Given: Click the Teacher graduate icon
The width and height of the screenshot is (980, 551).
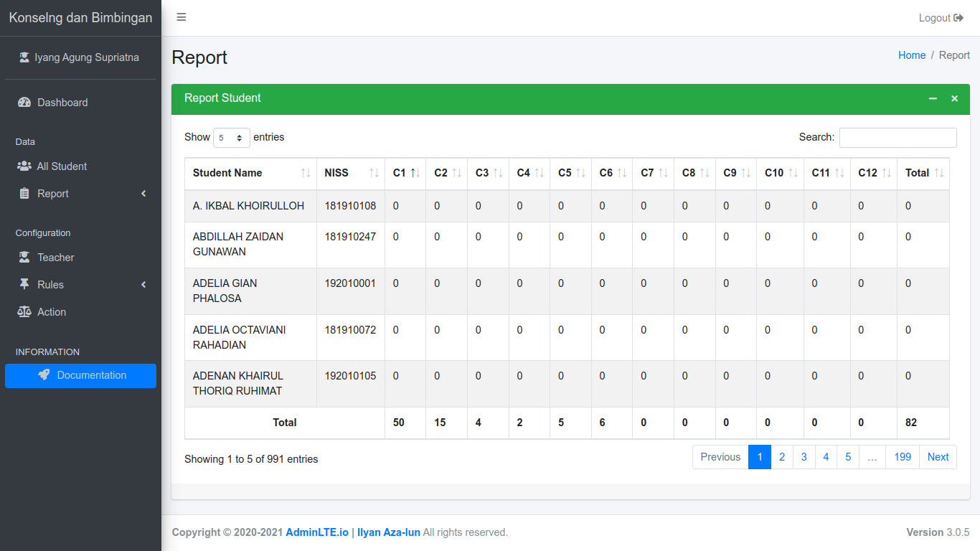Looking at the screenshot, I should tap(24, 258).
